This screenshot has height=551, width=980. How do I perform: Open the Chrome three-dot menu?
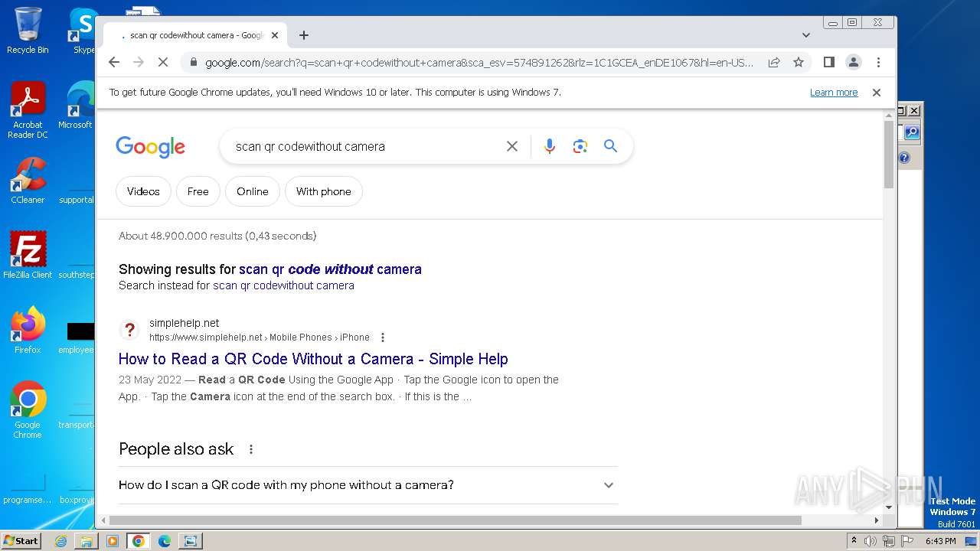pos(878,62)
